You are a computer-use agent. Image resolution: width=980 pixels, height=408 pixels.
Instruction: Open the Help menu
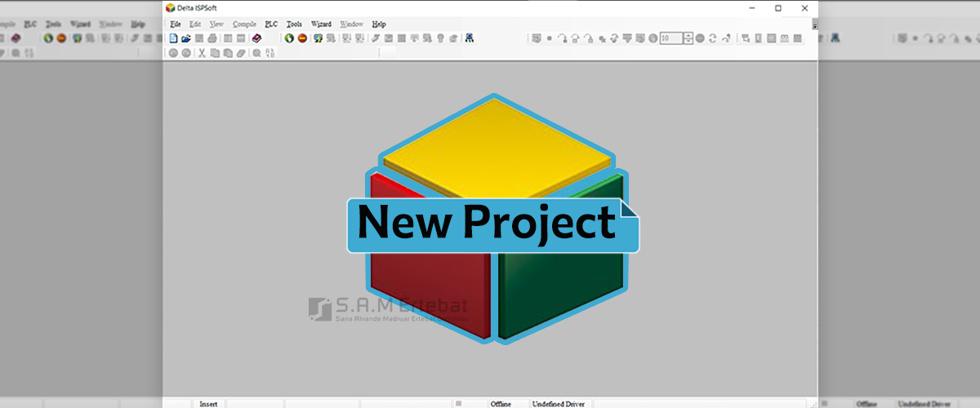pos(379,24)
